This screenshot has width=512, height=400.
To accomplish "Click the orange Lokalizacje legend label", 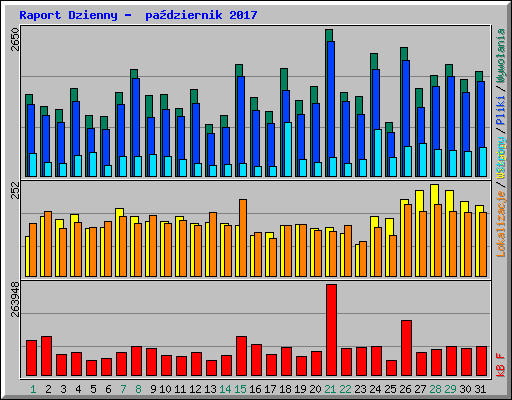I will point(501,224).
